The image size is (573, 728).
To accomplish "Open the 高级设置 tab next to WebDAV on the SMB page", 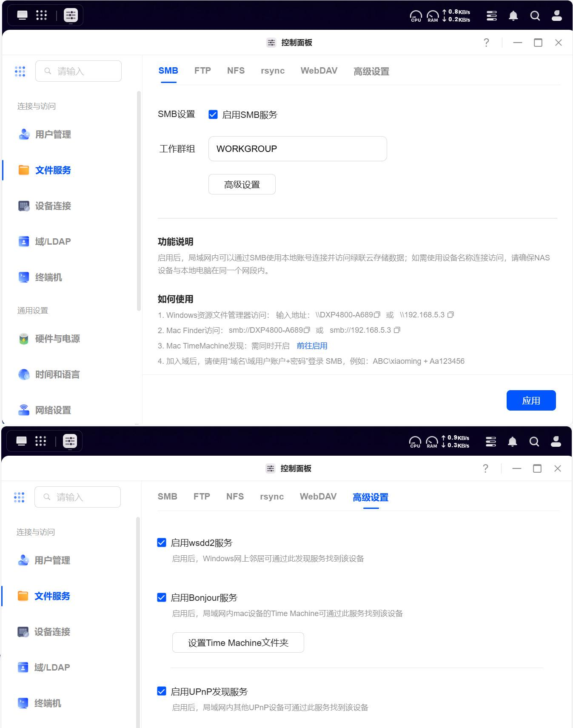I will coord(371,71).
